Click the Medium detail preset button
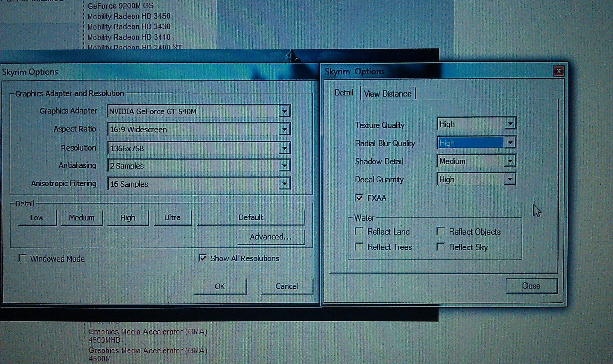The height and width of the screenshot is (364, 613). [82, 218]
